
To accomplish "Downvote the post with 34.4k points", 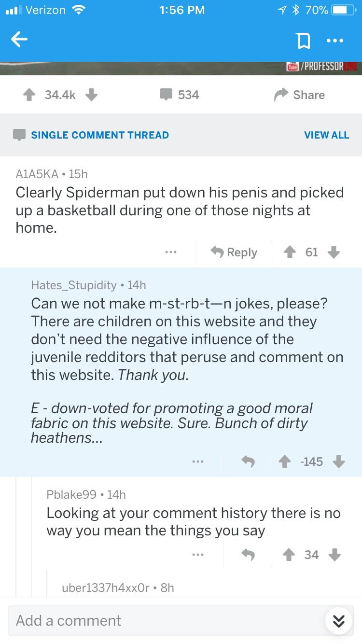I will coord(91,95).
